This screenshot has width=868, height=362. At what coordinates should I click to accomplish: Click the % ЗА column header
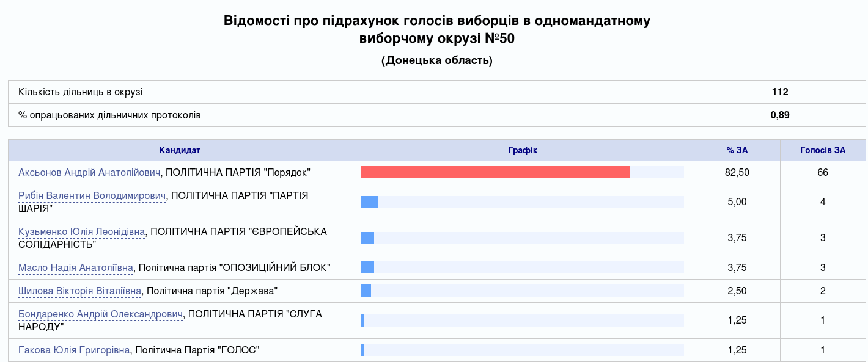737,150
